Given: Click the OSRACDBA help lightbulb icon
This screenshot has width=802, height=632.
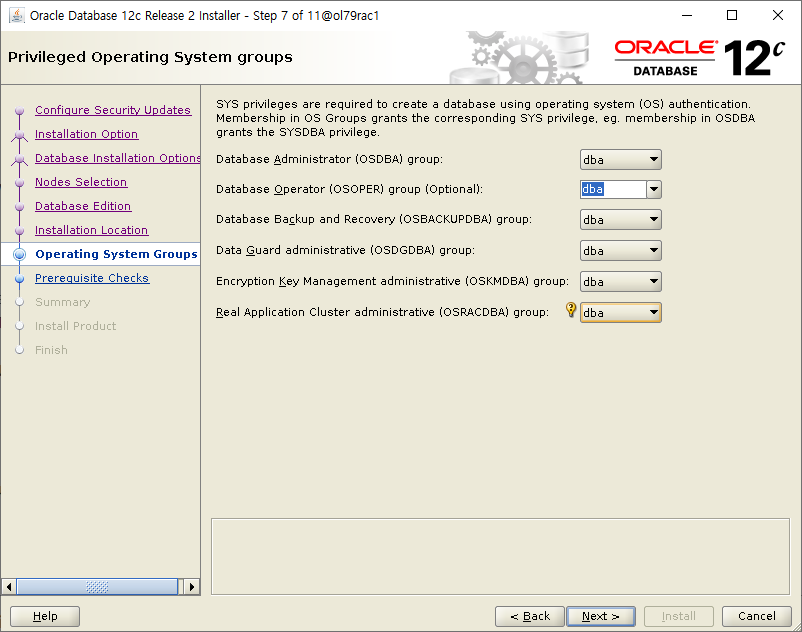Looking at the screenshot, I should [x=571, y=310].
